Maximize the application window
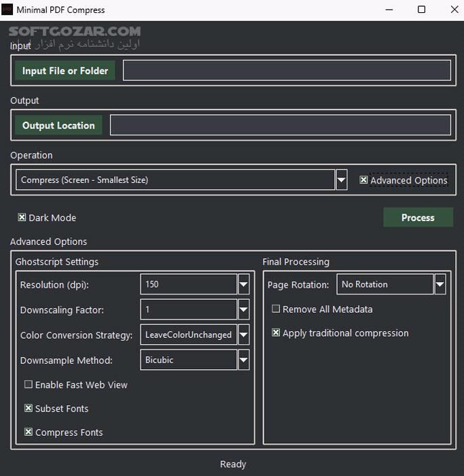Screen dimensions: 464x476 (421, 10)
